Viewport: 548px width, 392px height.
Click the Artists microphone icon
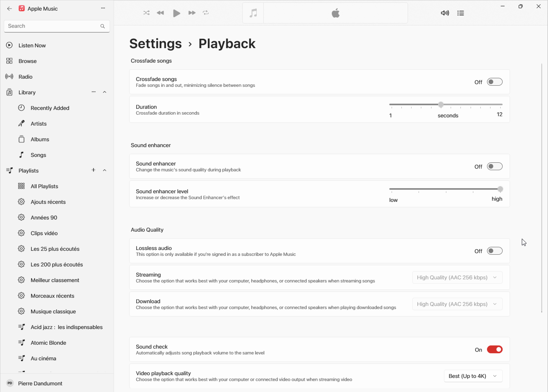[22, 124]
